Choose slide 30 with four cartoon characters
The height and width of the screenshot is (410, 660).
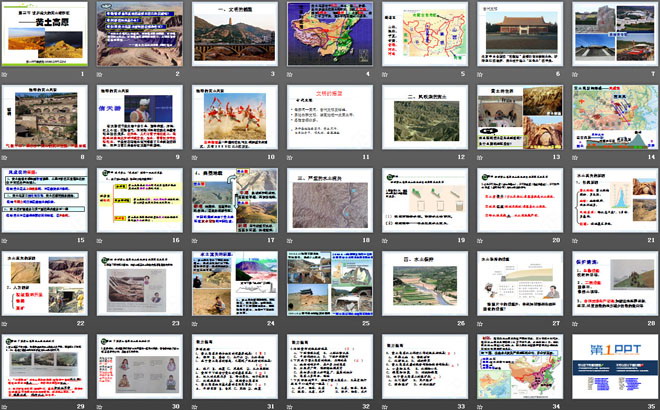point(140,366)
